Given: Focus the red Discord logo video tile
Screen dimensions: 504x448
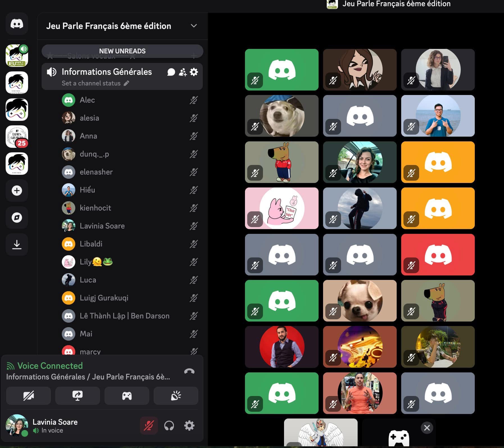Looking at the screenshot, I should [x=438, y=255].
